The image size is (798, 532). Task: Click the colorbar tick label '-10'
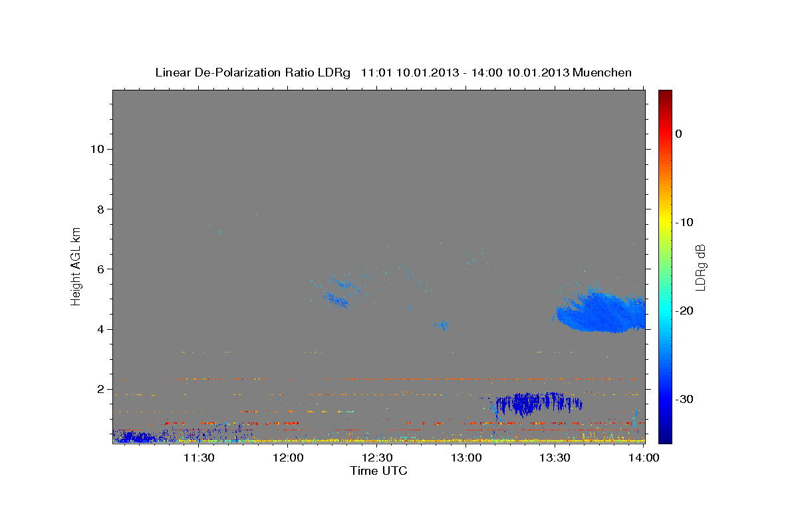click(x=685, y=222)
